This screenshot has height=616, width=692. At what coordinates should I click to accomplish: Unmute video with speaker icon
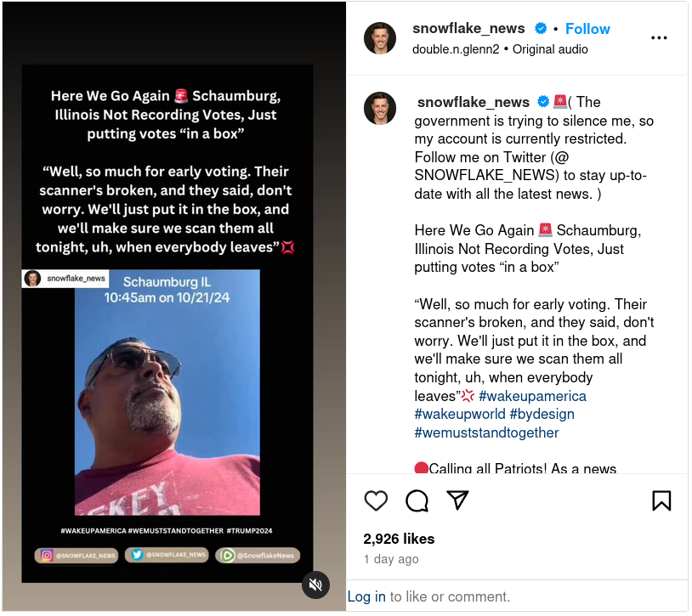coord(316,586)
